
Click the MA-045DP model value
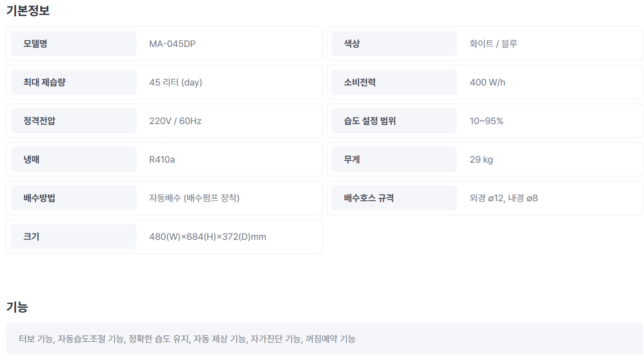pyautogui.click(x=172, y=44)
